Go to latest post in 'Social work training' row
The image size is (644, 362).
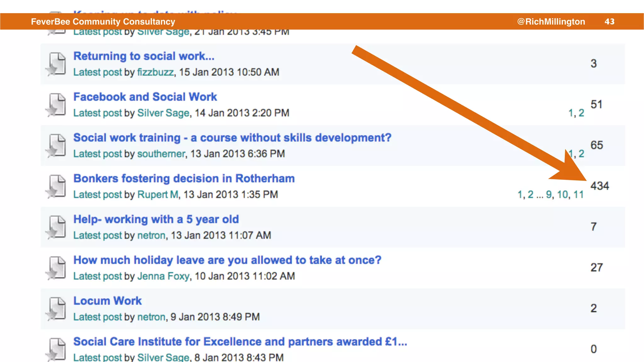click(97, 154)
